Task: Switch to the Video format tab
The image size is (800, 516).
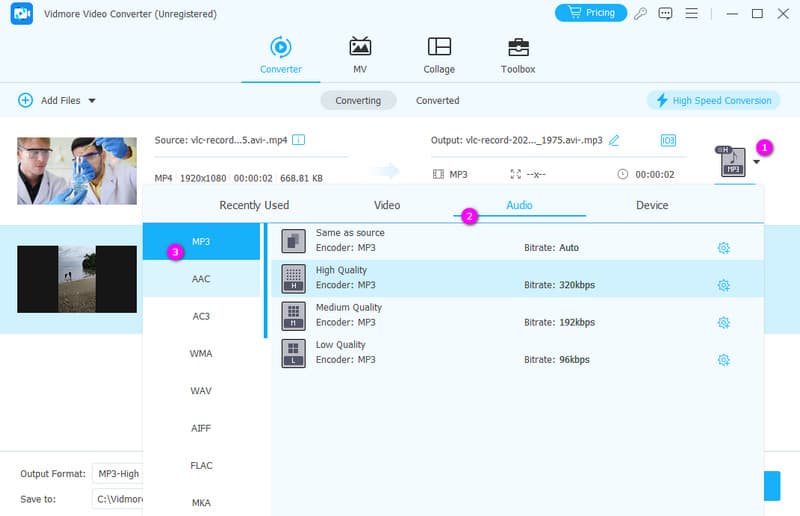Action: coord(387,205)
